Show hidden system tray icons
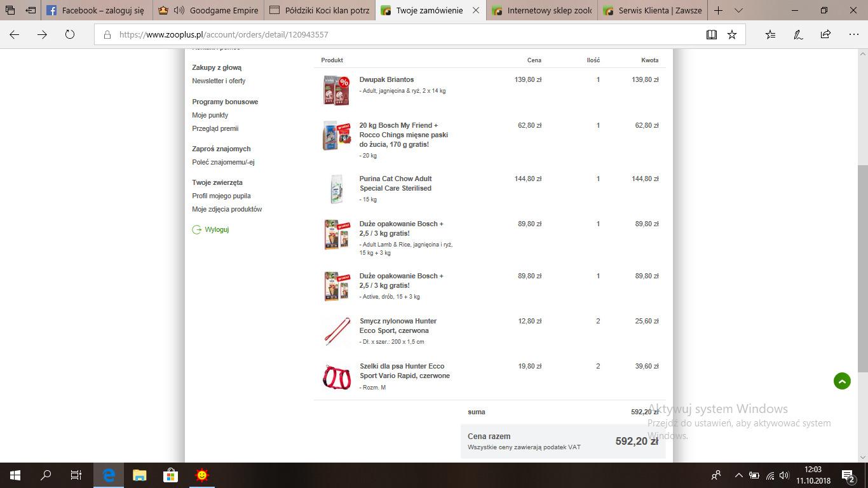 pos(738,475)
